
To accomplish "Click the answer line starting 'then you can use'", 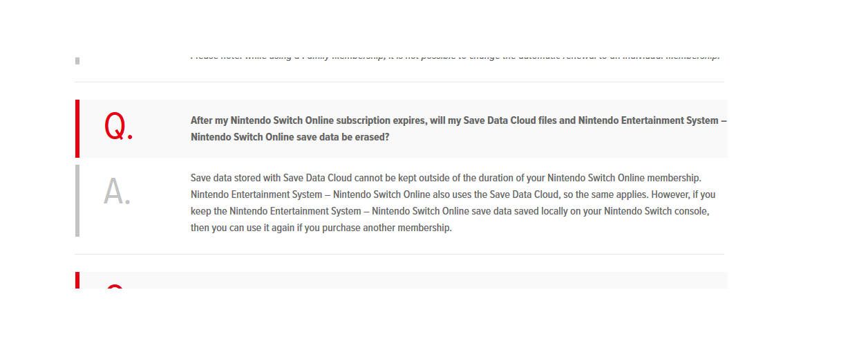I will [321, 228].
